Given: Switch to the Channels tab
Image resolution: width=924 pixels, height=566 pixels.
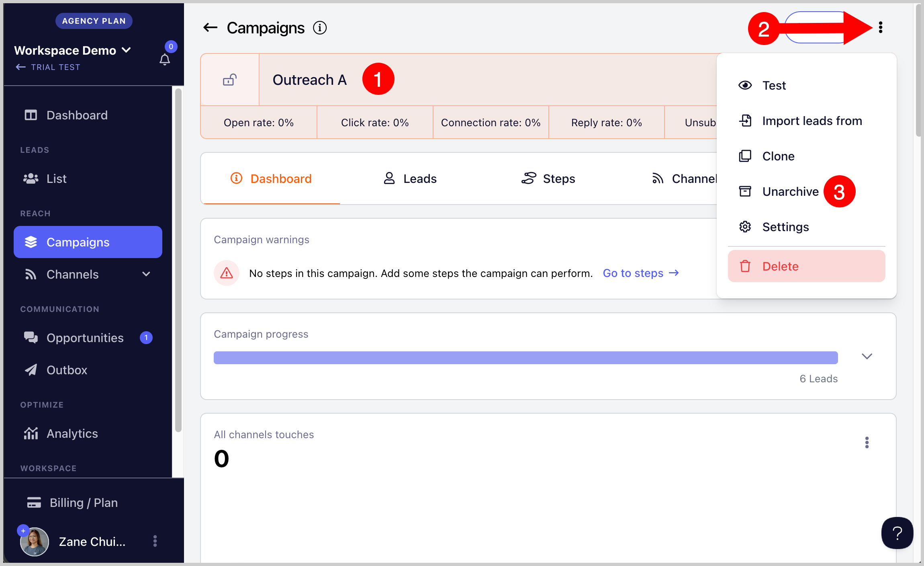Looking at the screenshot, I should click(x=684, y=178).
